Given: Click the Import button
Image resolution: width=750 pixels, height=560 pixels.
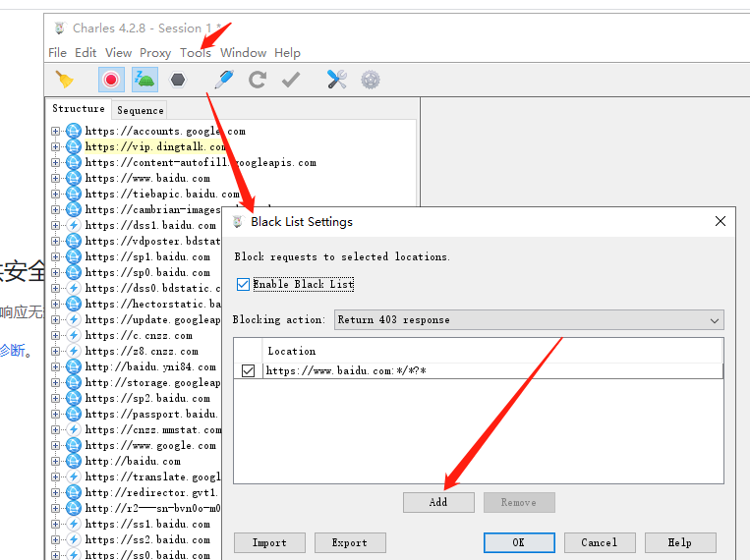Looking at the screenshot, I should 269,542.
